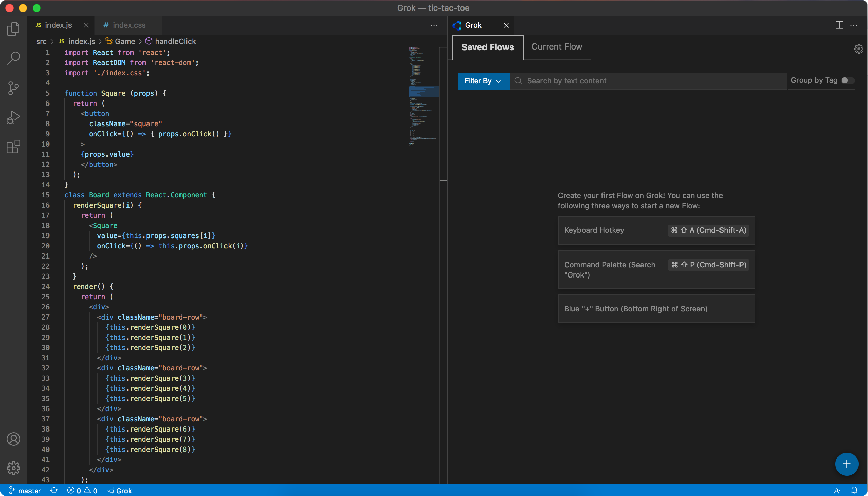Click the Cmd-Shift-A shortcut badge
868x496 pixels.
coord(708,230)
